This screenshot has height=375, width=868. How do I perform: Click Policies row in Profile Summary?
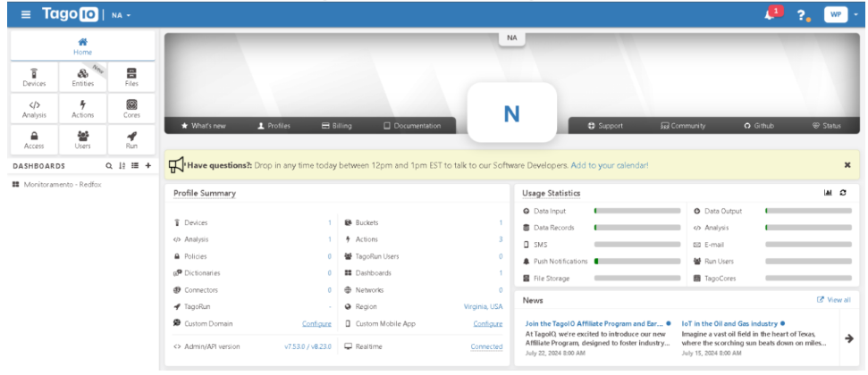tap(252, 256)
